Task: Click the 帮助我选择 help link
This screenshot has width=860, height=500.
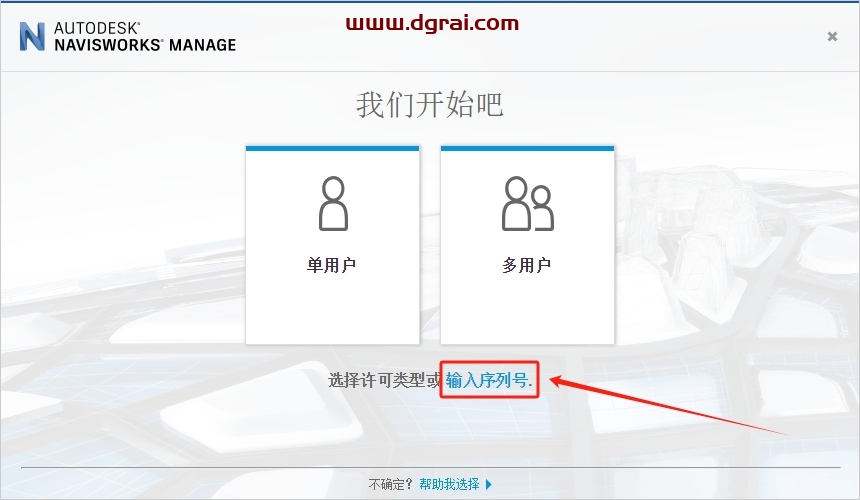Action: [449, 484]
